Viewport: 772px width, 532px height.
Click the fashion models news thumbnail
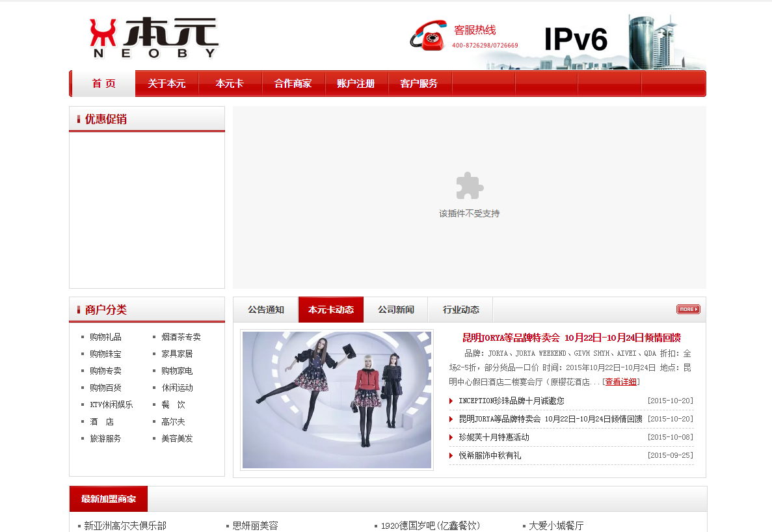[336, 399]
